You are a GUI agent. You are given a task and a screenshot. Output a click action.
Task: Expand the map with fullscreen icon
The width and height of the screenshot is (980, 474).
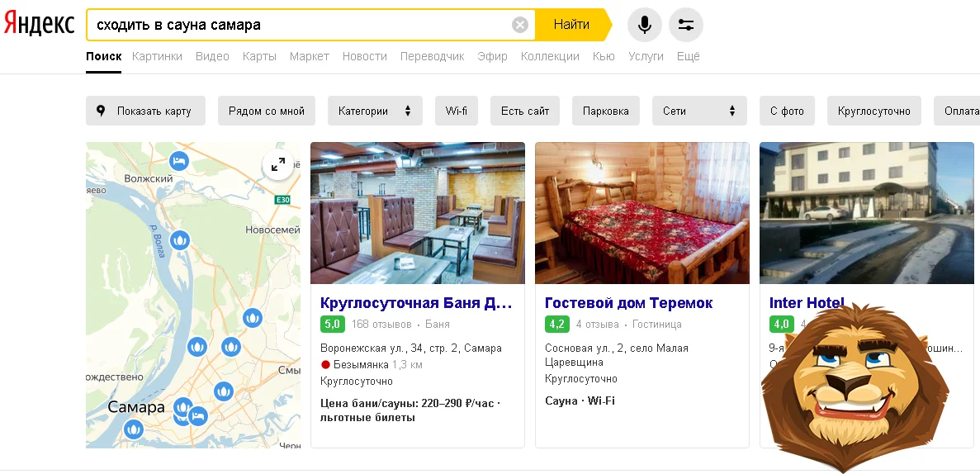(277, 165)
